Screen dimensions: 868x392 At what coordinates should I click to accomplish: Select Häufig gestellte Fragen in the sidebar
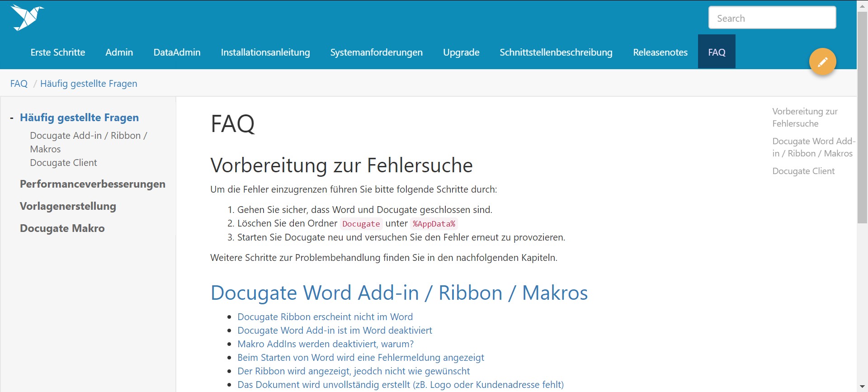point(79,118)
